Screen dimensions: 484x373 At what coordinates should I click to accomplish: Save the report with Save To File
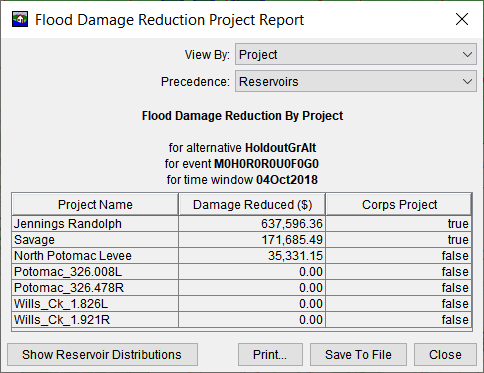tap(358, 355)
